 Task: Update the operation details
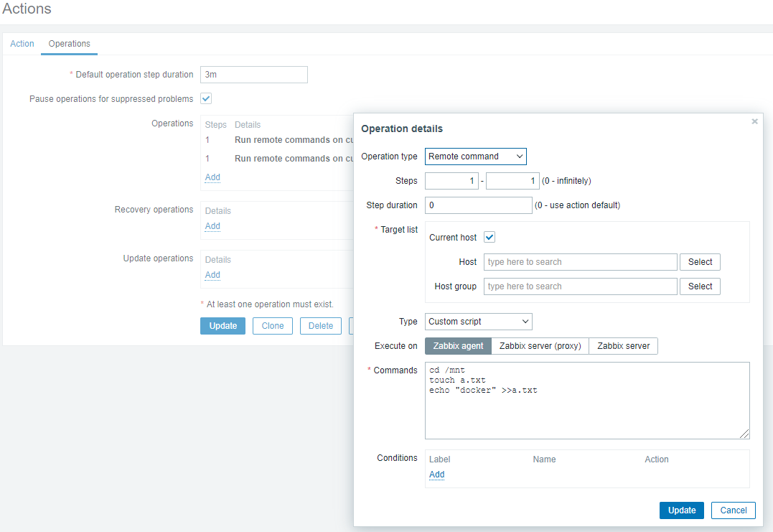(681, 510)
